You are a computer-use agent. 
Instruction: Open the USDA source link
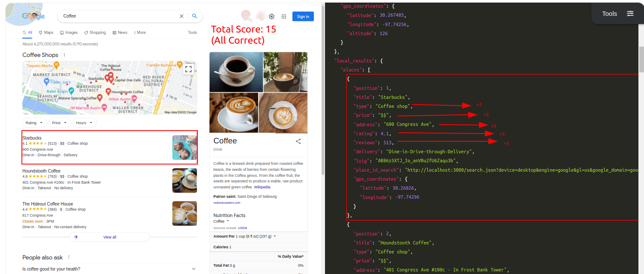(x=243, y=228)
